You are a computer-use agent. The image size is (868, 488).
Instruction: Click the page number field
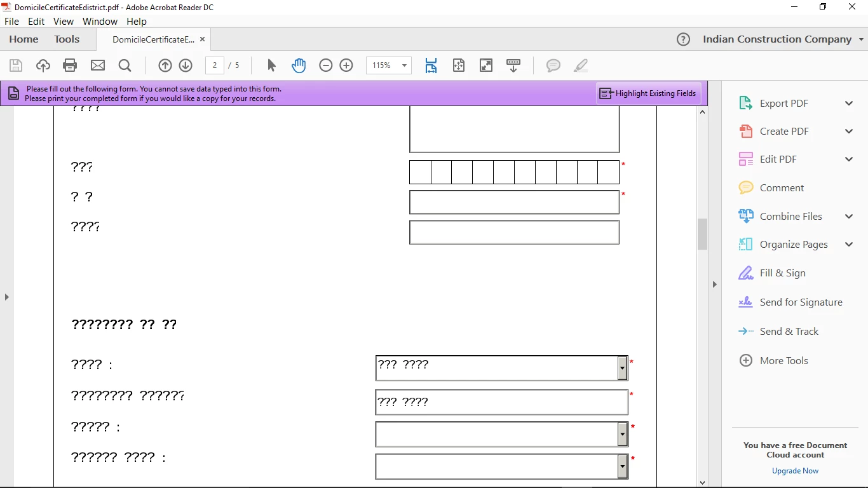click(x=215, y=65)
